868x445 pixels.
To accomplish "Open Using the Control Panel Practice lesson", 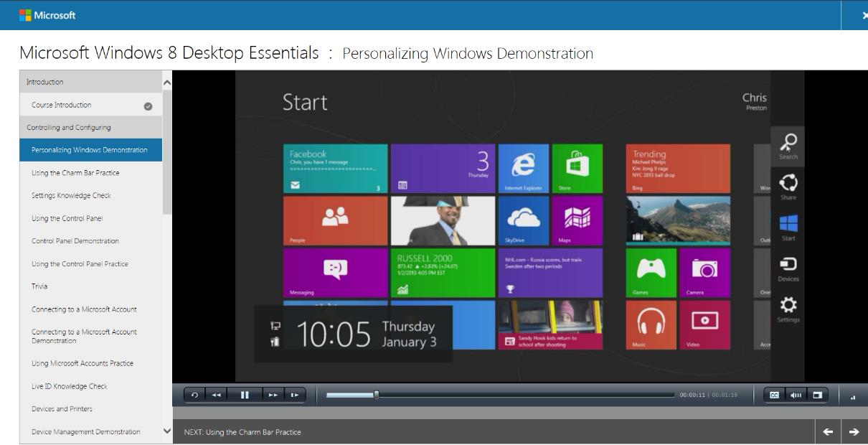I will 91,263.
